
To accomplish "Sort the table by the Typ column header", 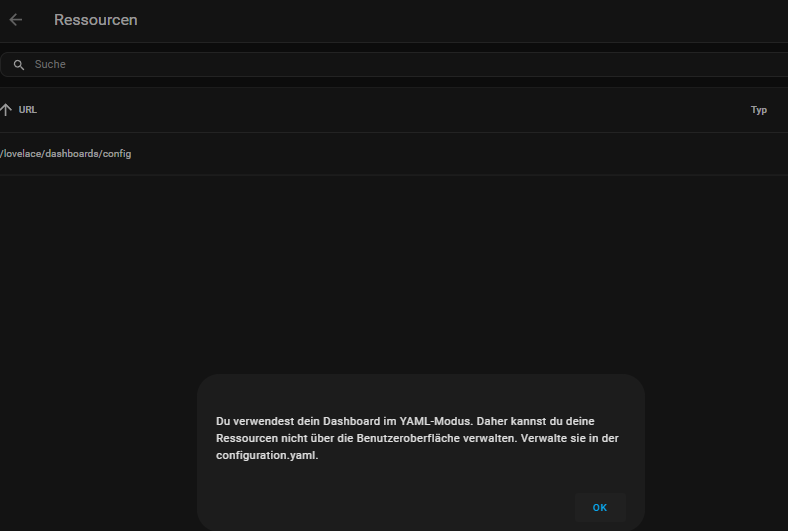I will 758,110.
